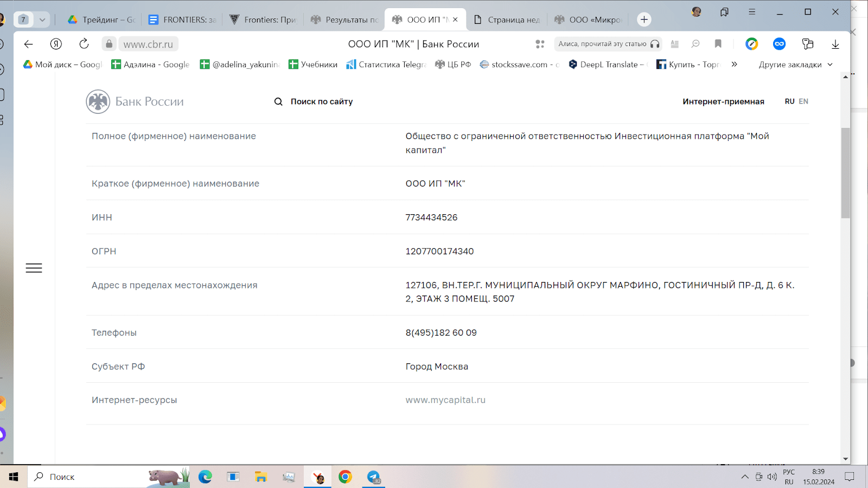
Task: Open downloads with the arrow icon
Action: (x=835, y=44)
